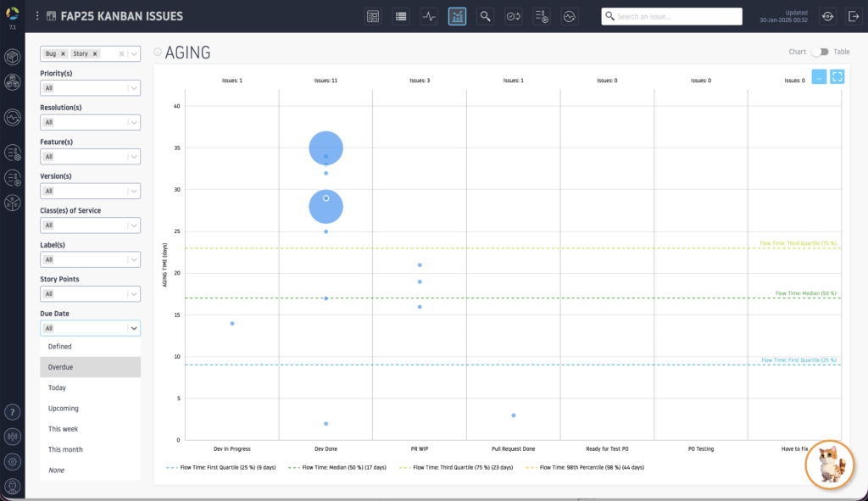This screenshot has height=501, width=868.
Task: Switch to the issue list view icon
Action: (401, 16)
